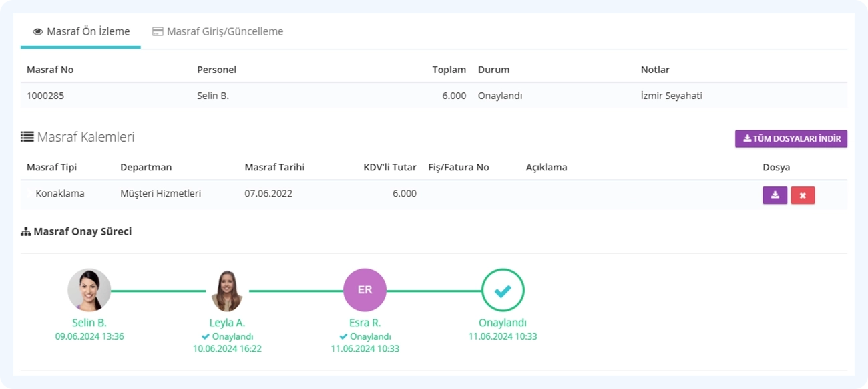Select expense number 1000285
Screen dimensions: 868x389
tap(45, 96)
